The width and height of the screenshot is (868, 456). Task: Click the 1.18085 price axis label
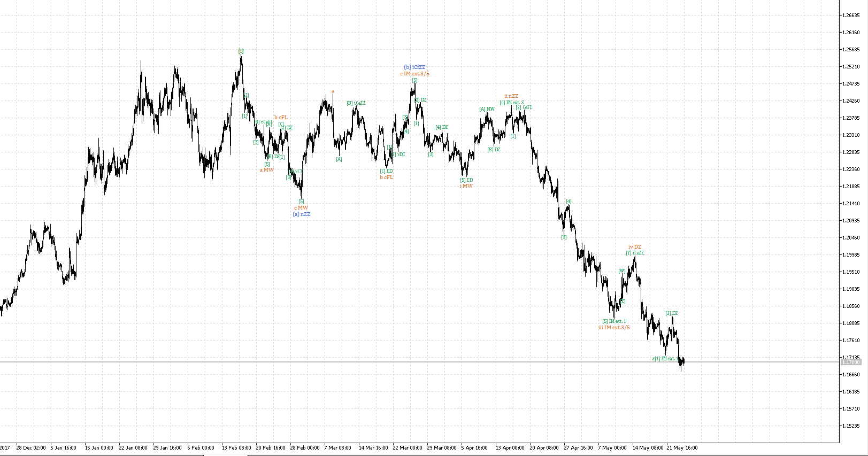[x=851, y=323]
